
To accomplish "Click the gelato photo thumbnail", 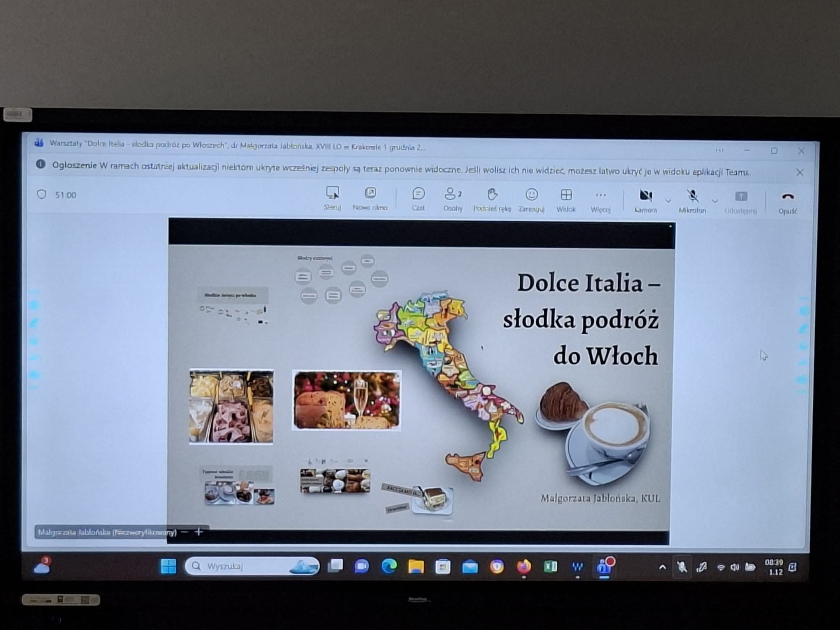I will pyautogui.click(x=231, y=406).
